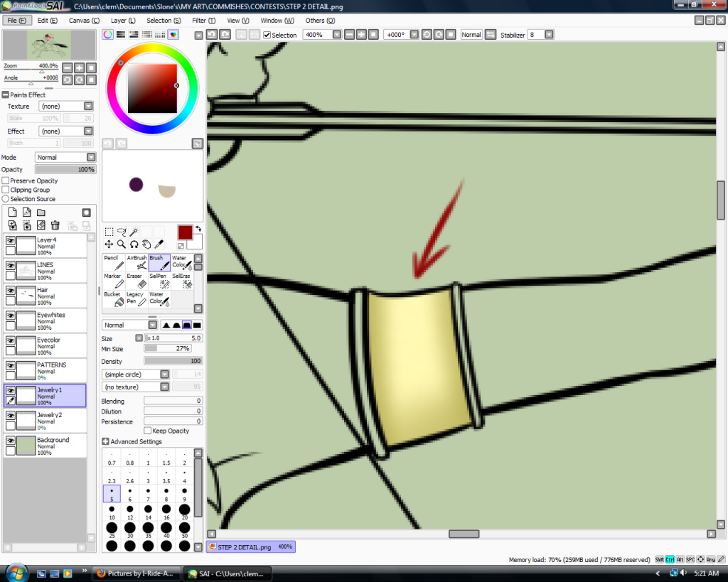Select the Pencil tool
Screen dimensions: 728x582
click(114, 262)
